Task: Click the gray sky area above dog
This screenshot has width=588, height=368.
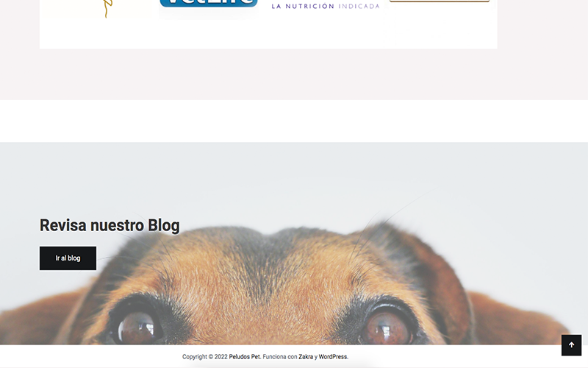Action: pyautogui.click(x=294, y=177)
